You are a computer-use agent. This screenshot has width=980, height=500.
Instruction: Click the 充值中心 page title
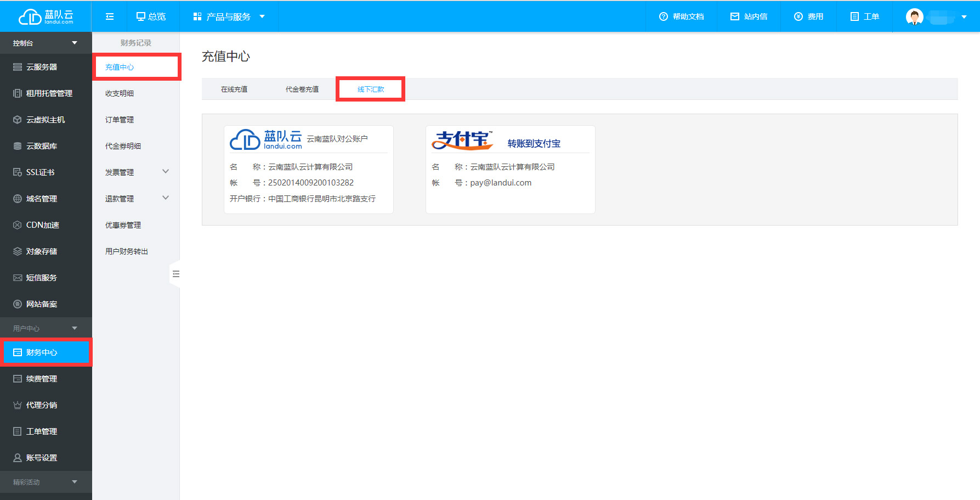[226, 57]
